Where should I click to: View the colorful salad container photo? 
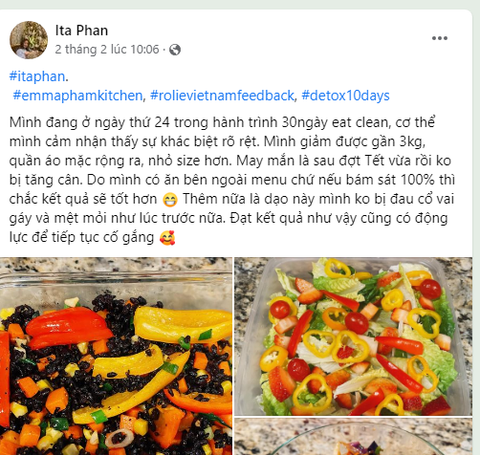(353, 336)
